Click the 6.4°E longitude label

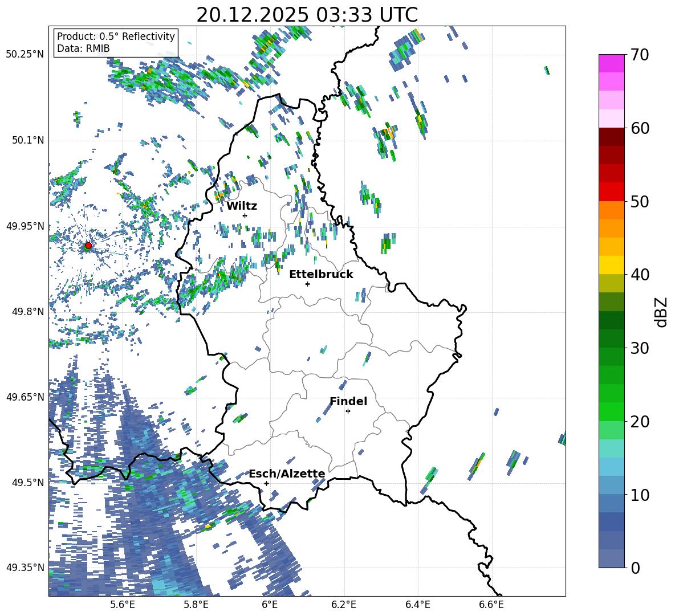click(417, 605)
